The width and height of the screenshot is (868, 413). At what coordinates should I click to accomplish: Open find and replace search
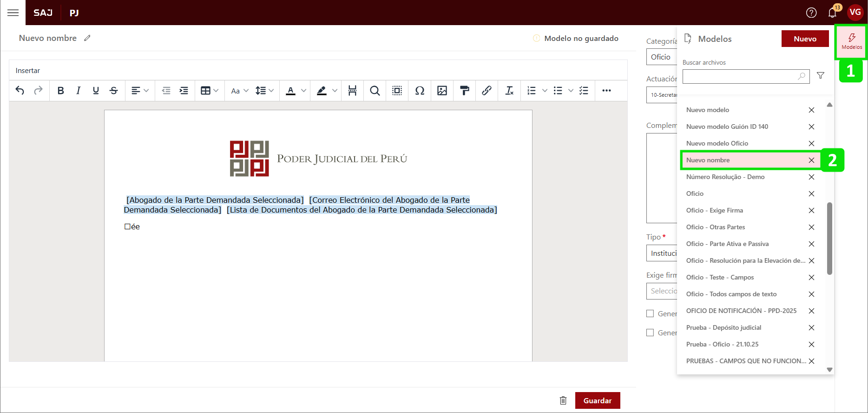(375, 91)
